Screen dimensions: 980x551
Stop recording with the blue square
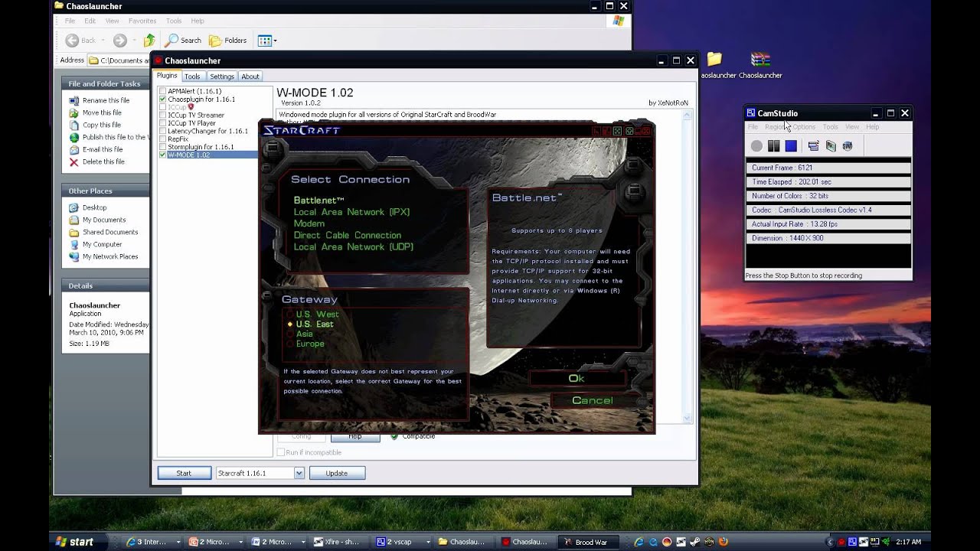pyautogui.click(x=791, y=145)
